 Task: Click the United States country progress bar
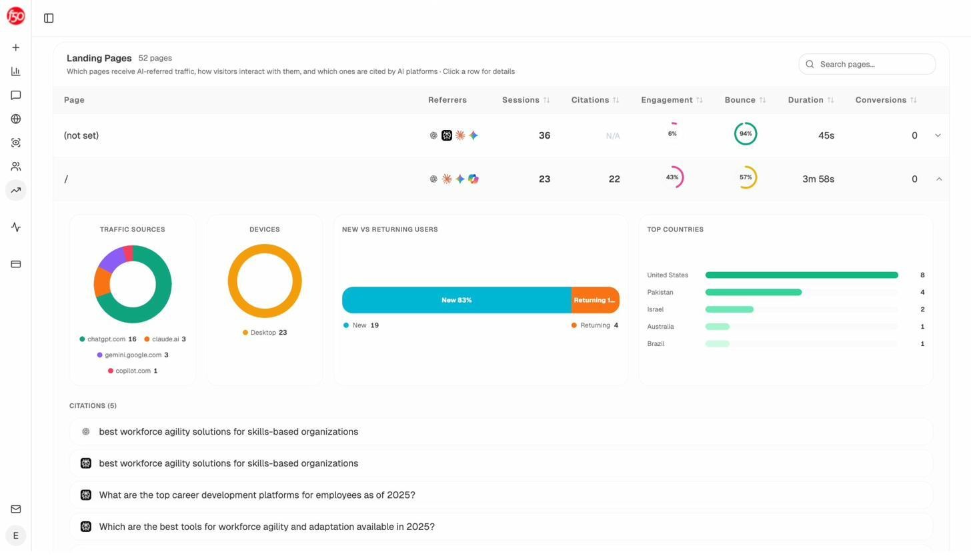(x=800, y=275)
